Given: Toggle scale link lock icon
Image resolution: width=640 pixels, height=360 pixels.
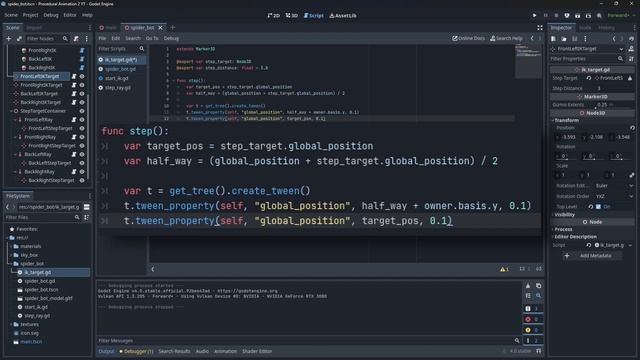Looking at the screenshot, I should (x=632, y=175).
